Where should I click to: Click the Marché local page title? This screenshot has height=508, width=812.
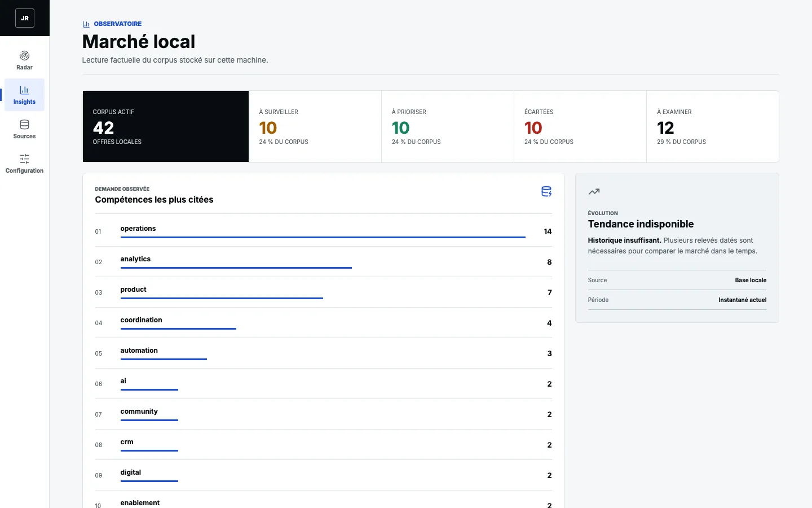tap(139, 42)
